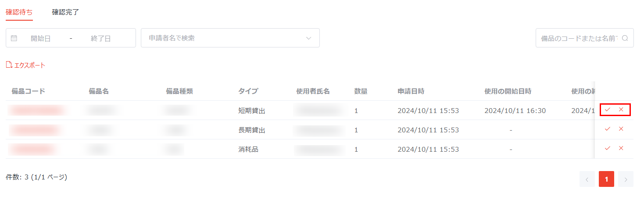Expand applicant dropdown via chevron arrow
This screenshot has width=644, height=197.
click(309, 38)
